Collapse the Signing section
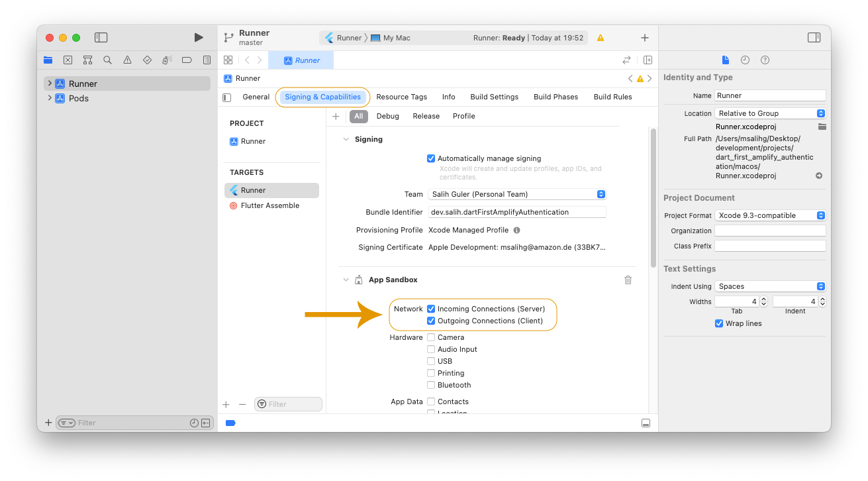 (x=346, y=139)
